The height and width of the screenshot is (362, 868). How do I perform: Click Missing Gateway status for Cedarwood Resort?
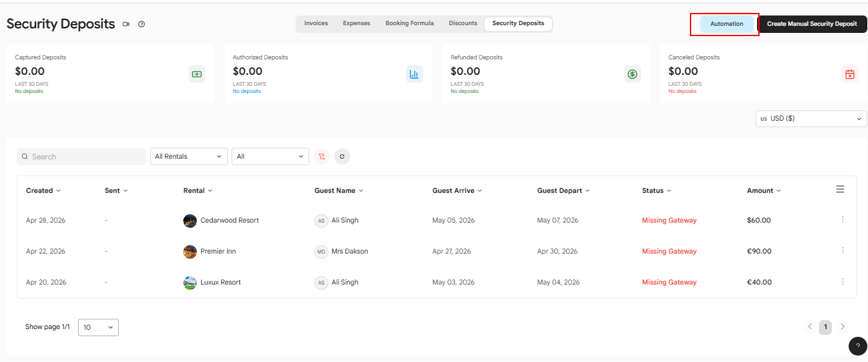pos(669,220)
